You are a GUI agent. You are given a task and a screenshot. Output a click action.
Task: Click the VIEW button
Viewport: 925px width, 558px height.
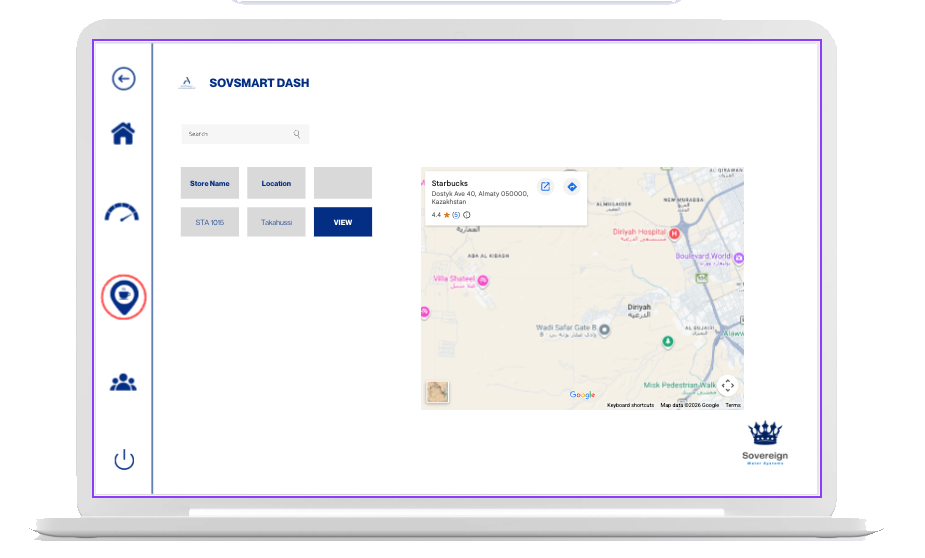[x=343, y=222]
